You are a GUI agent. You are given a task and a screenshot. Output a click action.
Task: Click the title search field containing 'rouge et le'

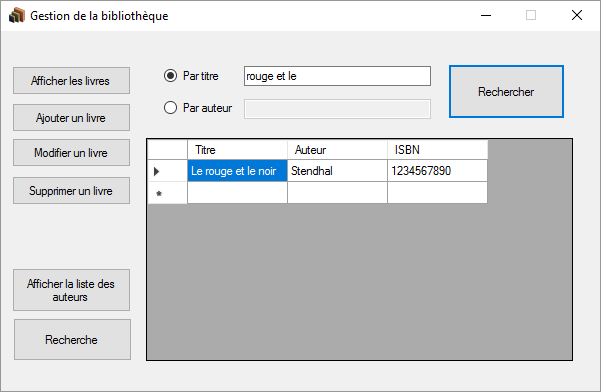pos(337,76)
